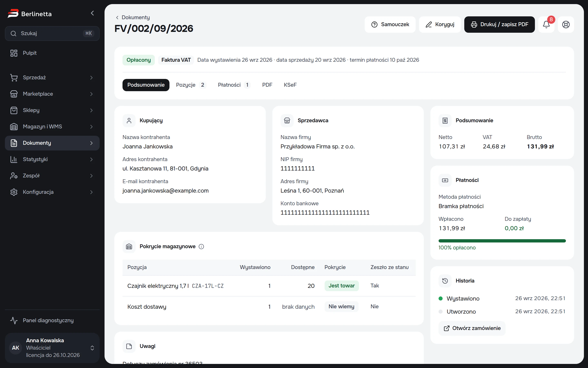Click the info icon next to Pokrycie magazynowe
Screen dimensions: 588x368
tap(201, 247)
